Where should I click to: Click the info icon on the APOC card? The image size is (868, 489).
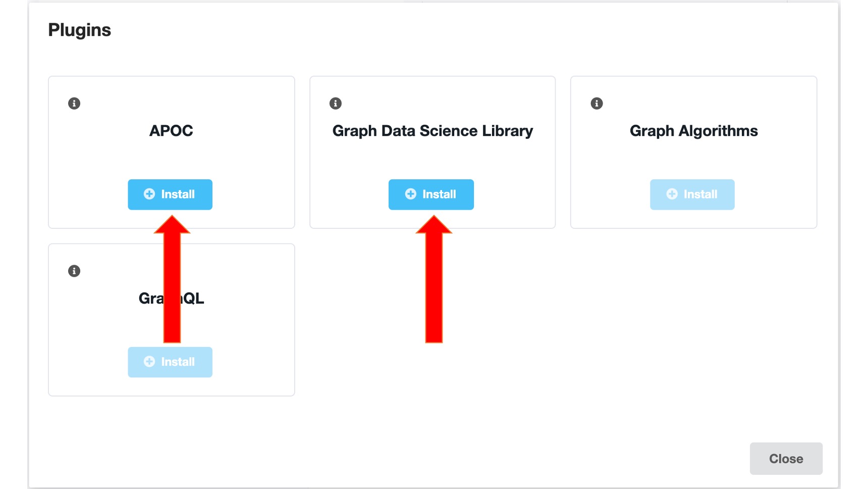[x=74, y=104]
